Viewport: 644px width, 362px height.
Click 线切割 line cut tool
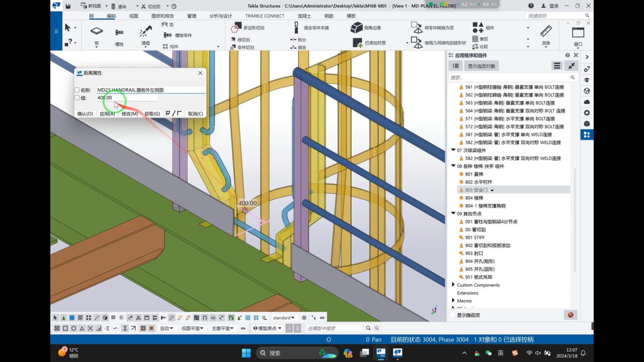tap(240, 39)
